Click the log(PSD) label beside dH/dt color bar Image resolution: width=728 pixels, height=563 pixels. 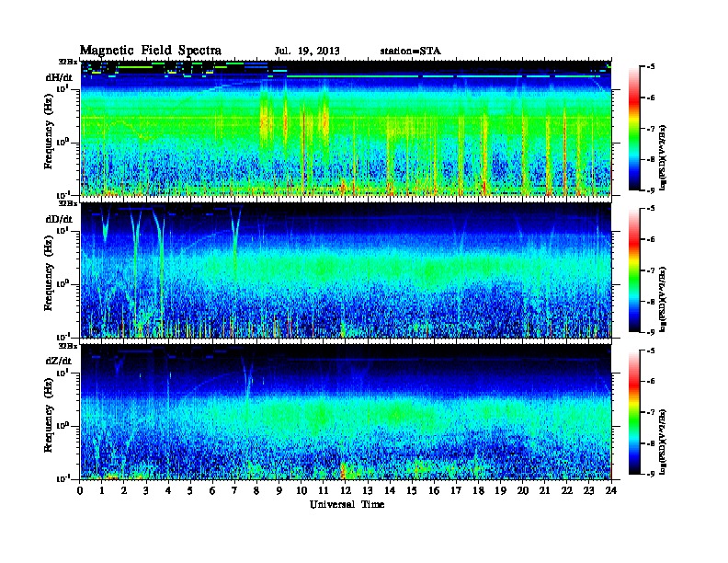[x=663, y=157]
